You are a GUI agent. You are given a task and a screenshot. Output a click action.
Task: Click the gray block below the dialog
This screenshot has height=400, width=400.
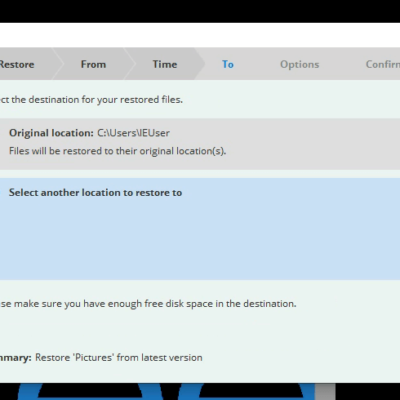(325, 391)
